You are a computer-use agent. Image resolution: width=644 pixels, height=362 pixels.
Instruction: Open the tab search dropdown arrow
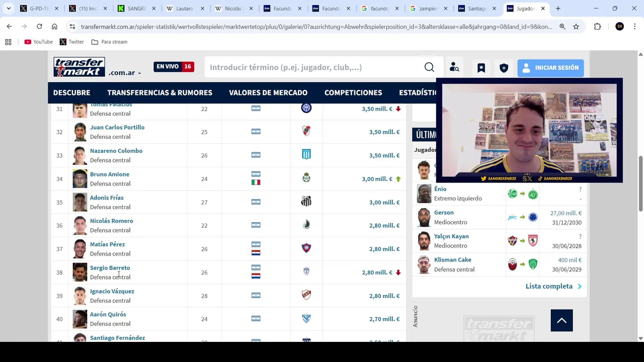coord(9,9)
